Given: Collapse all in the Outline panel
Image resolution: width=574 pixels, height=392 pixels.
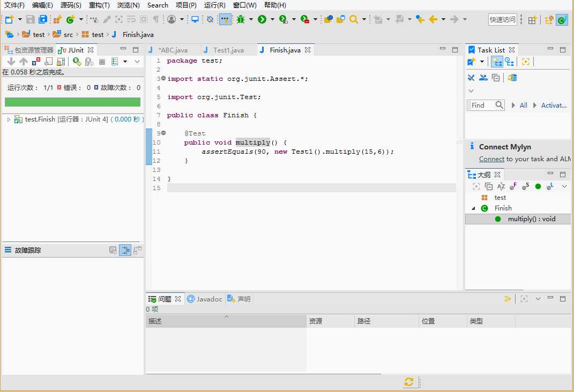Looking at the screenshot, I should pos(489,186).
